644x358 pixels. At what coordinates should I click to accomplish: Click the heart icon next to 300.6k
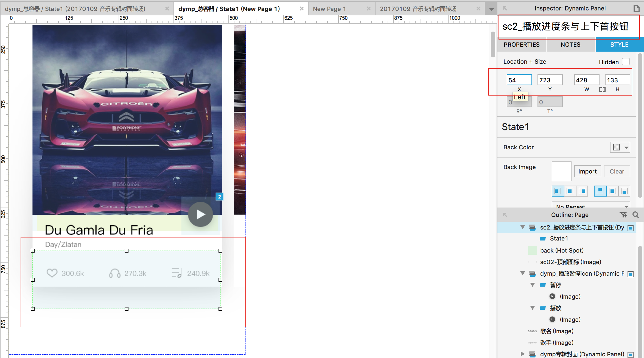pyautogui.click(x=52, y=273)
